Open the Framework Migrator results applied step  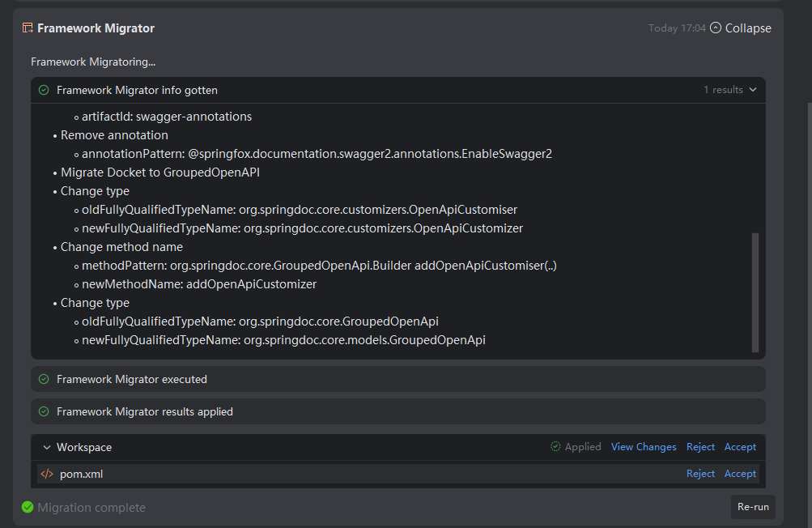(145, 411)
